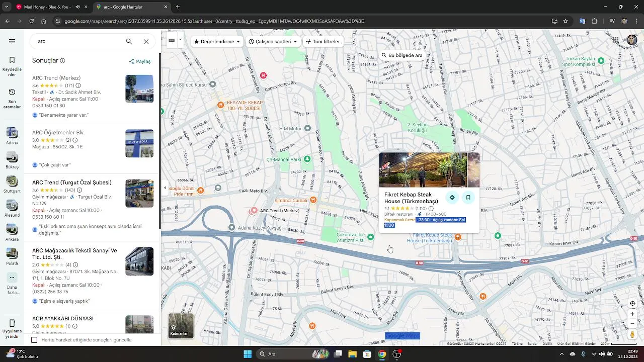Open the Katmanlar layers thumbnail

click(x=181, y=326)
